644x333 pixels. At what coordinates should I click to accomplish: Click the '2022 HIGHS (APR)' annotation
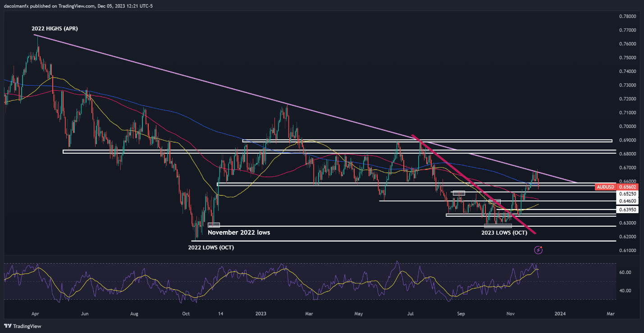pyautogui.click(x=55, y=28)
